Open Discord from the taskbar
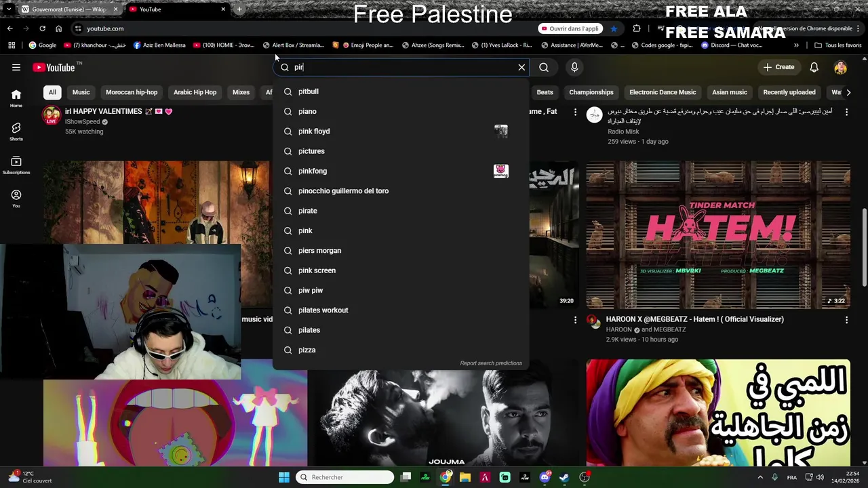 (545, 477)
